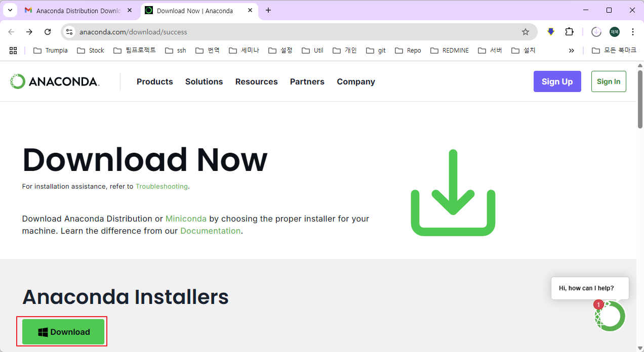
Task: Open the 번역 bookmark folder
Action: (x=208, y=50)
